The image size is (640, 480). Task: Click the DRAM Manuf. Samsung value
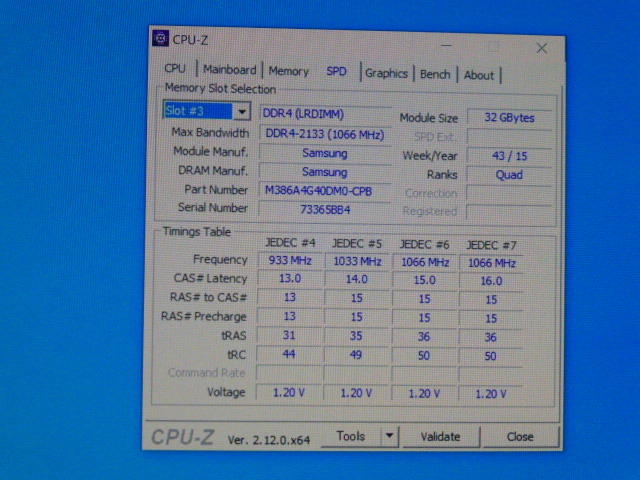coord(325,172)
